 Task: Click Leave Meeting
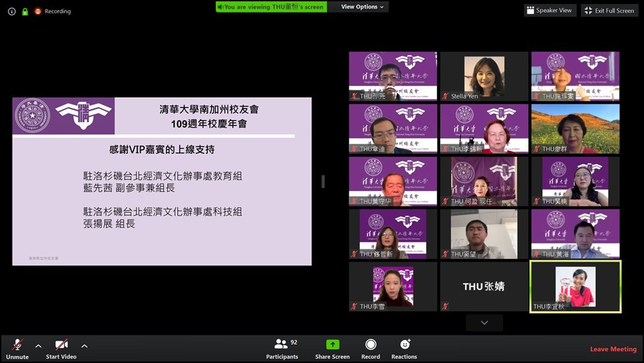click(612, 349)
